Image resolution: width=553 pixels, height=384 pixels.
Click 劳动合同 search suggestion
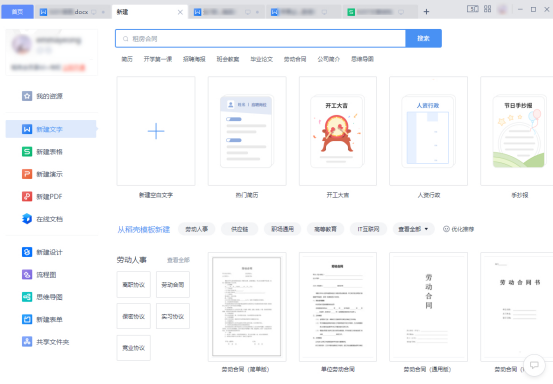coord(295,59)
